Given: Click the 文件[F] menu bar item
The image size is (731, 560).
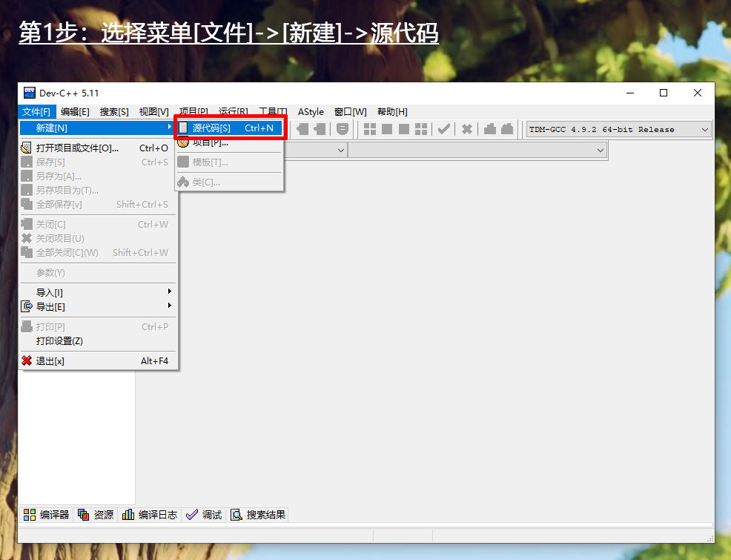Looking at the screenshot, I should 36,112.
